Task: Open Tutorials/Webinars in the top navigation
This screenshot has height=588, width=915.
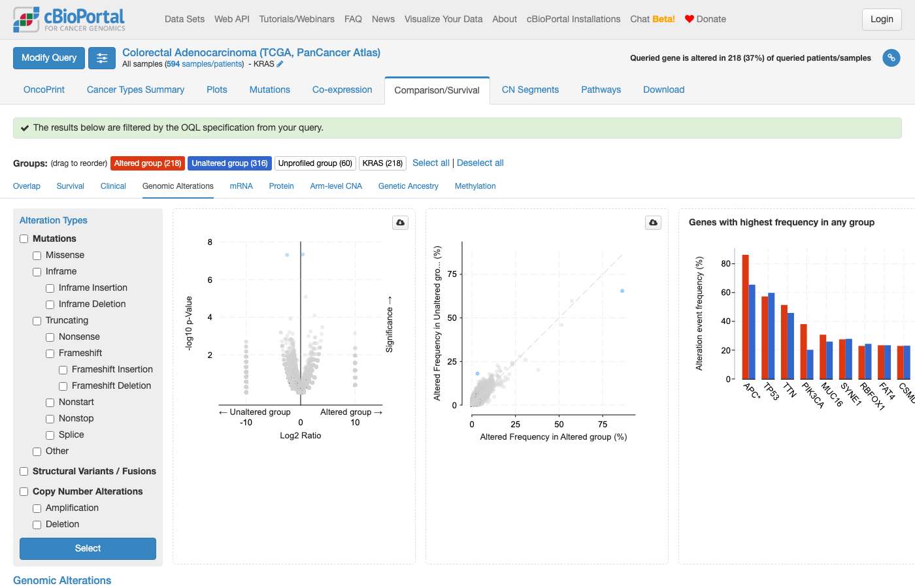Action: click(x=297, y=19)
